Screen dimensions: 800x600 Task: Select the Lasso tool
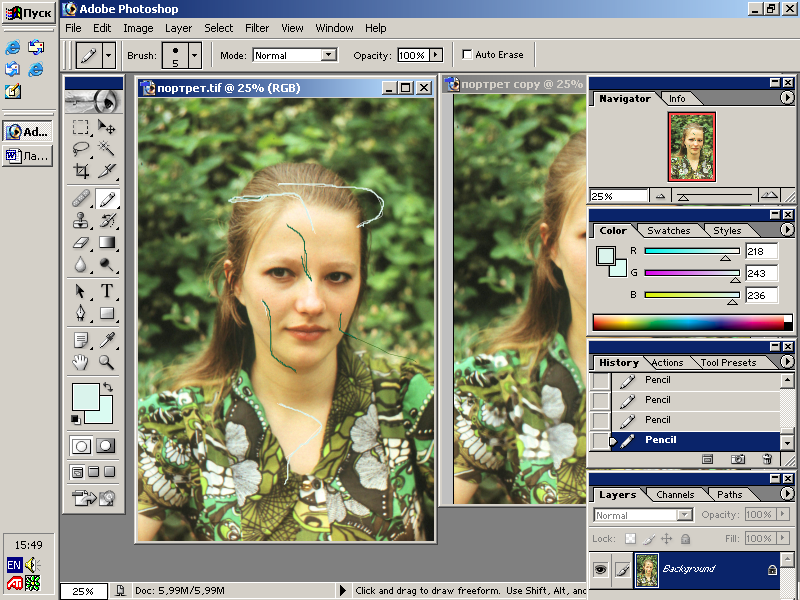(81, 148)
